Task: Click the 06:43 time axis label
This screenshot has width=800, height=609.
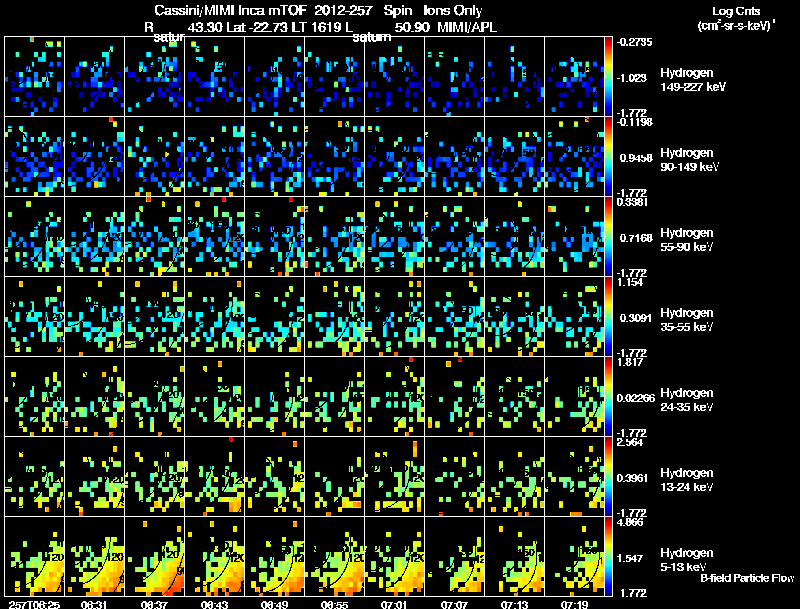Action: point(214,604)
